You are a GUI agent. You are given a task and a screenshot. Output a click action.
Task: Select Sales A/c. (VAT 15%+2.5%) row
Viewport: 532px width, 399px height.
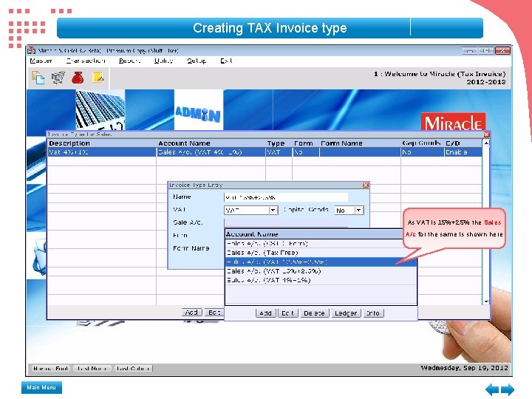[x=321, y=271]
